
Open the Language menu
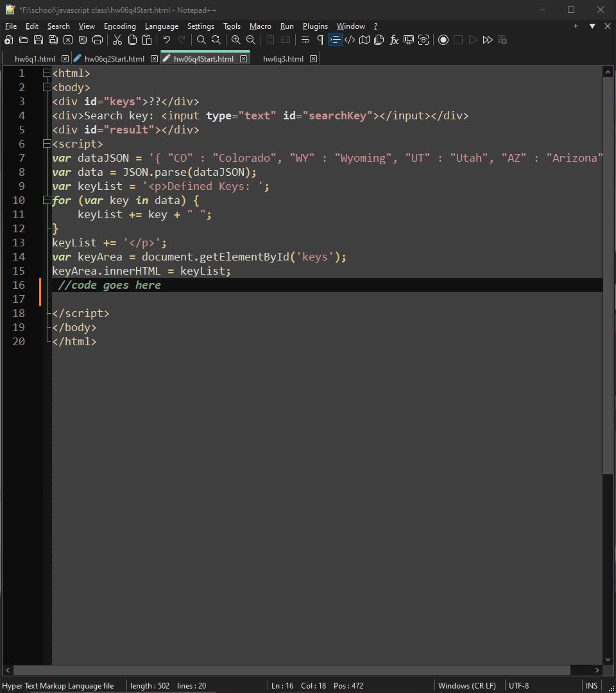(x=161, y=26)
